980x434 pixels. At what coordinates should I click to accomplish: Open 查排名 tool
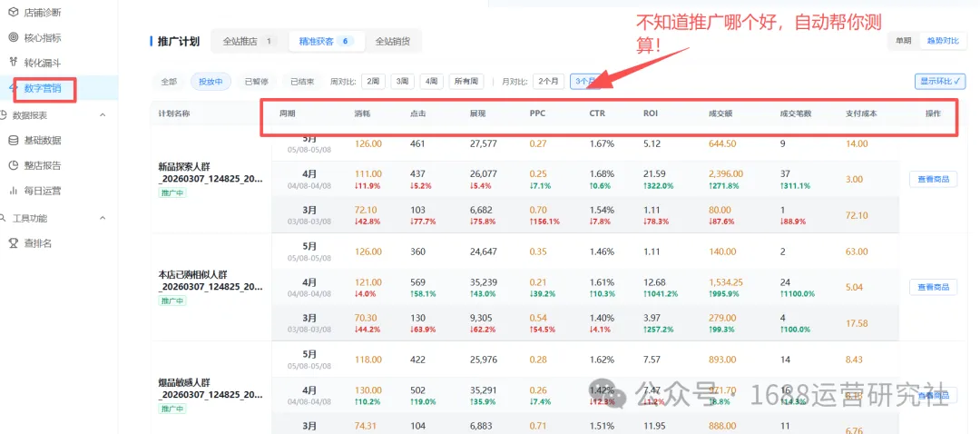coord(37,243)
